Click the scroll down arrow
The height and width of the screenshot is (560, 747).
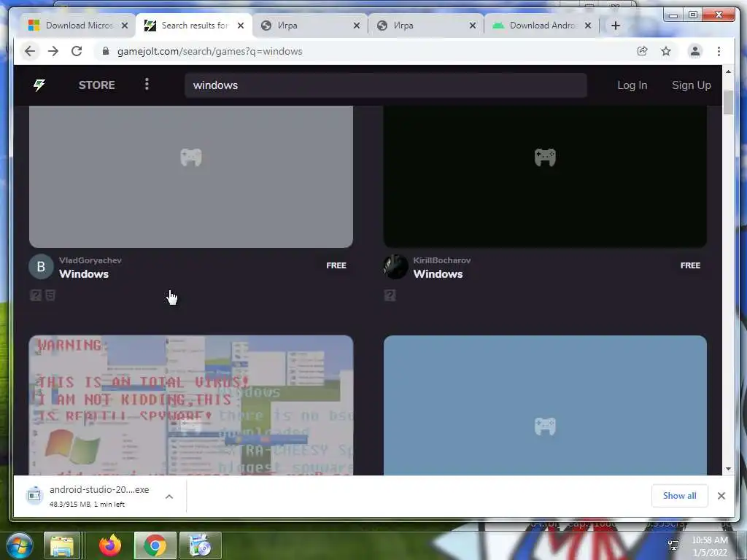point(728,469)
